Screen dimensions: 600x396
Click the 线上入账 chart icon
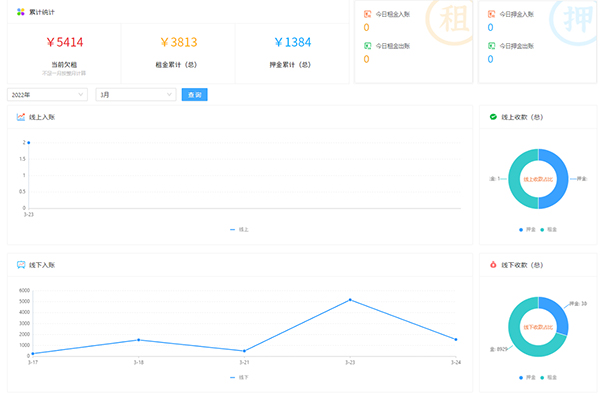pos(21,117)
